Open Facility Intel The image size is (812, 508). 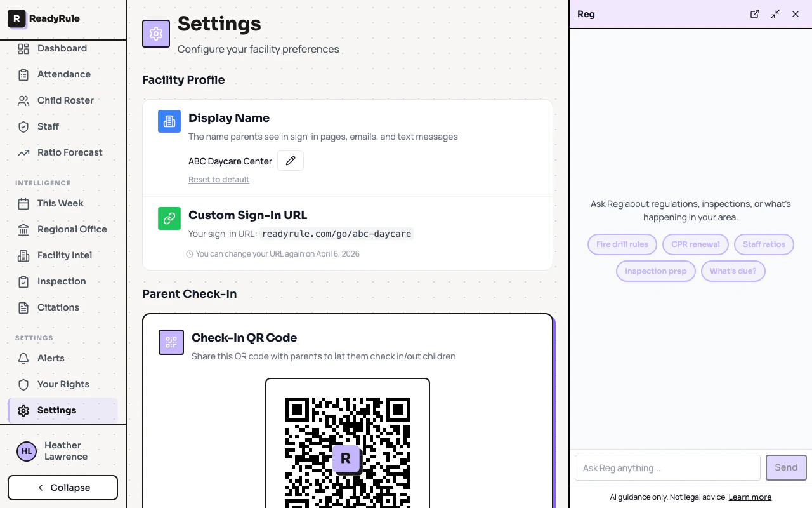63,255
